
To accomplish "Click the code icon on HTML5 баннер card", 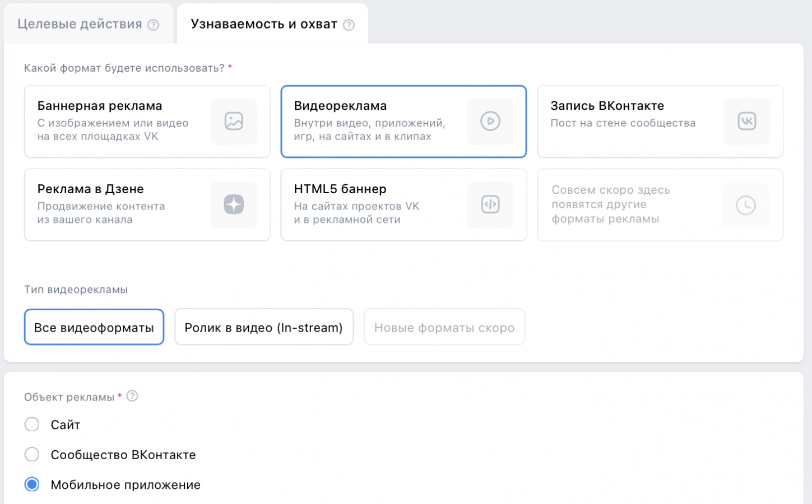I will tap(490, 204).
